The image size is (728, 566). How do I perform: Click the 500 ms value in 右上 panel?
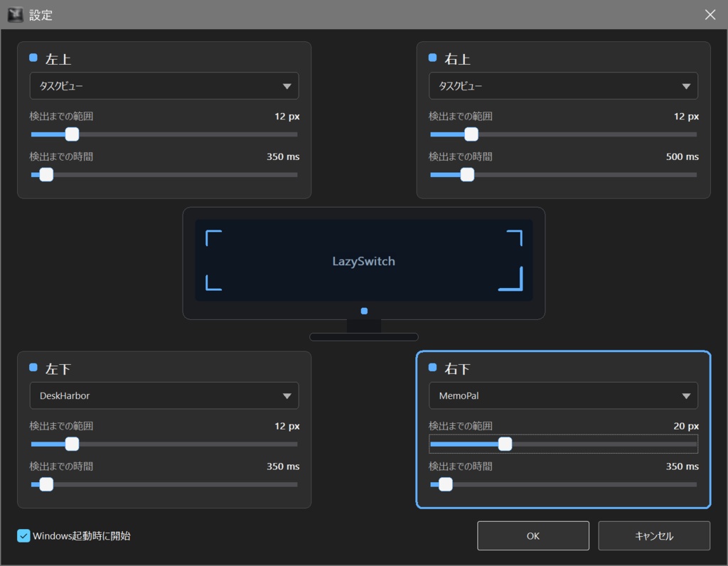pos(682,157)
